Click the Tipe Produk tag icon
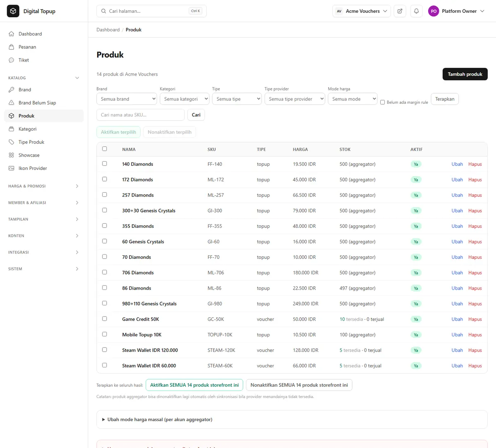Image resolution: width=496 pixels, height=448 pixels. 12,142
